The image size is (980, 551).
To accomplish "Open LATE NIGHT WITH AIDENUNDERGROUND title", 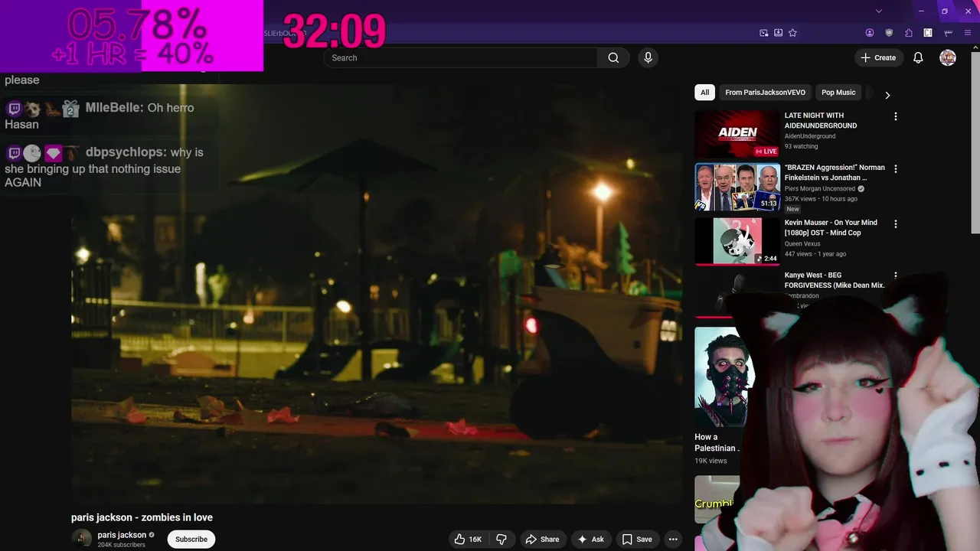I will coord(821,120).
